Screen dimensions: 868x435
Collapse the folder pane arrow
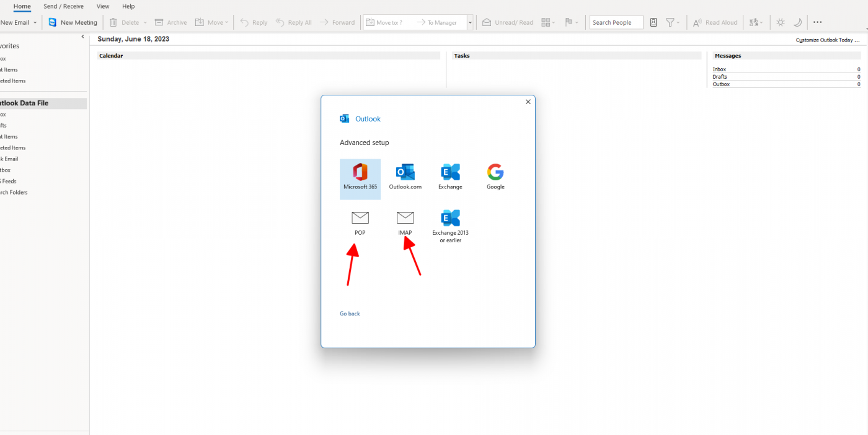[x=83, y=37]
